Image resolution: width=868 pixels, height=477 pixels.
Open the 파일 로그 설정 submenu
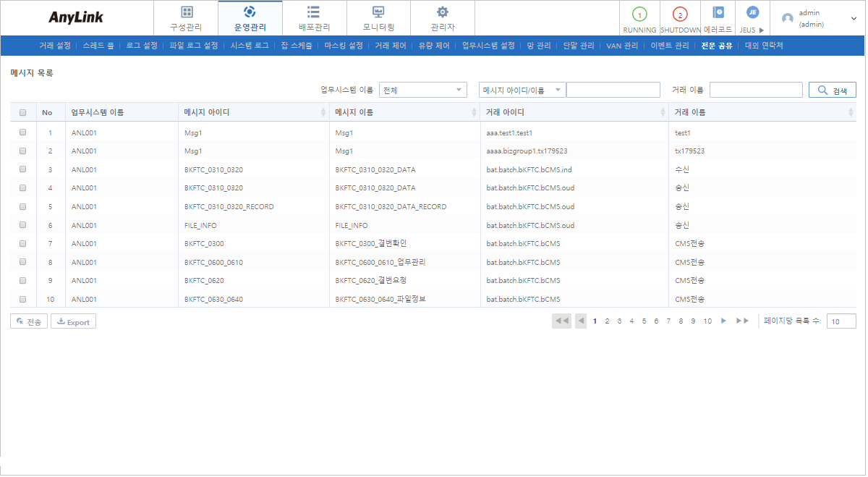click(x=194, y=46)
